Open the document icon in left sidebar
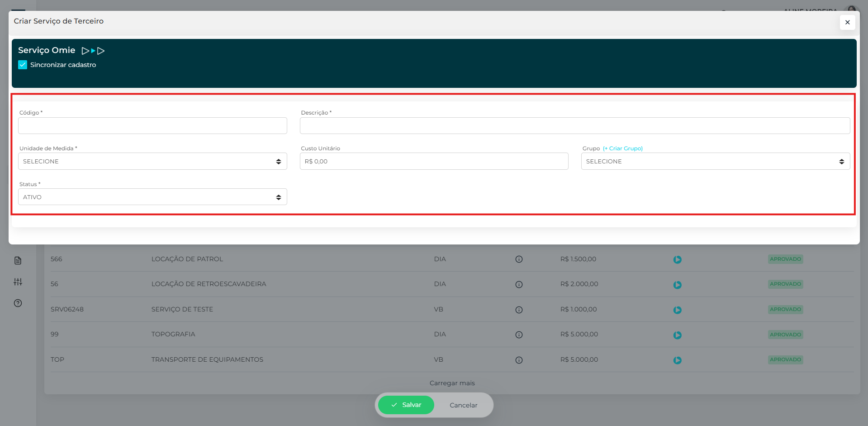Image resolution: width=868 pixels, height=426 pixels. tap(18, 260)
